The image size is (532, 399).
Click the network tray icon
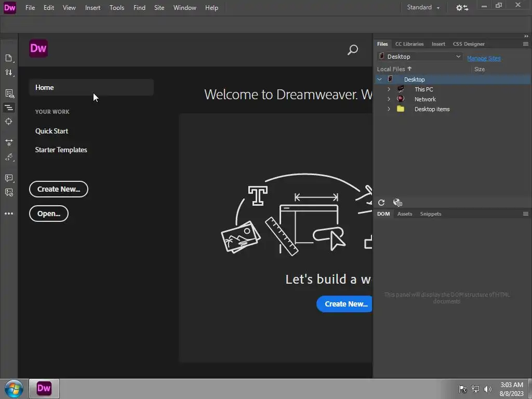(x=475, y=389)
